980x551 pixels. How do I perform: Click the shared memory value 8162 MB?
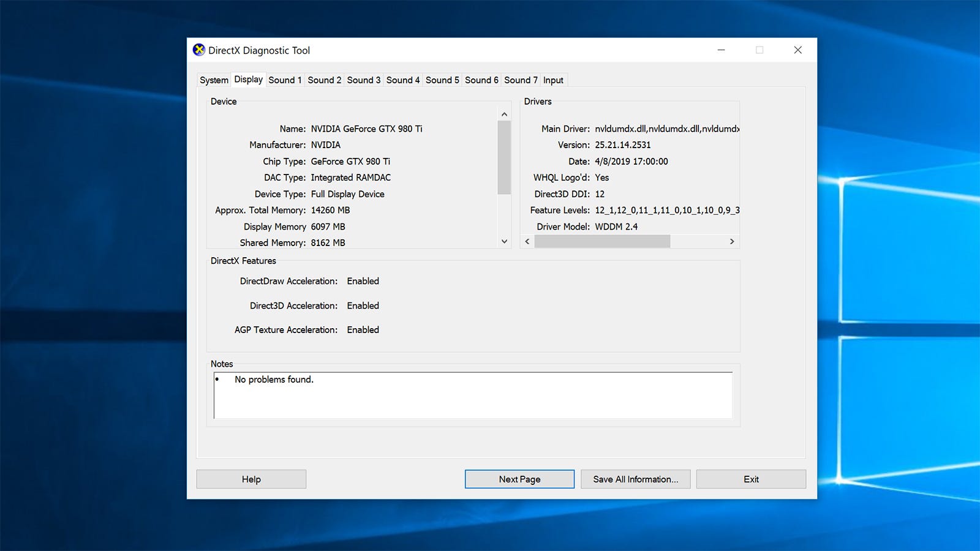pos(328,243)
